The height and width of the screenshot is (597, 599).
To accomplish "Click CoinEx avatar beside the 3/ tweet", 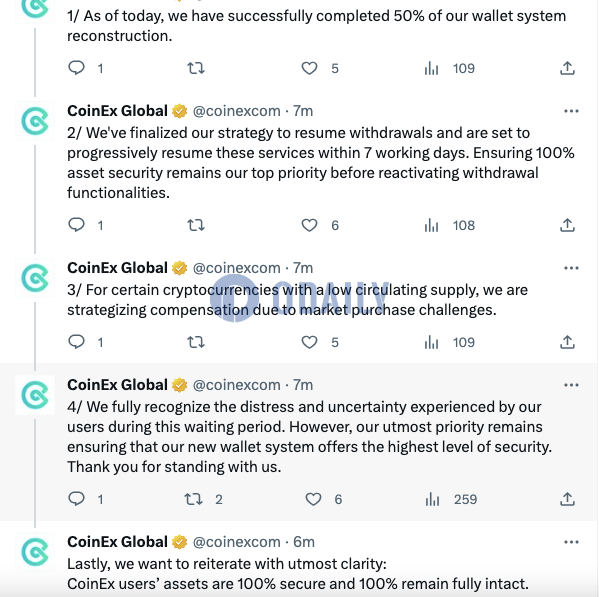I will coord(35,278).
